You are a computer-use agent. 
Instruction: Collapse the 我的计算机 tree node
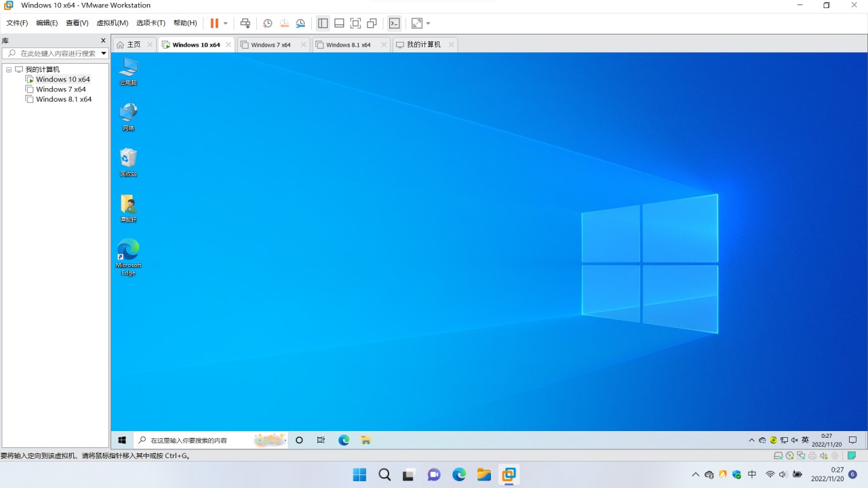pos(9,69)
